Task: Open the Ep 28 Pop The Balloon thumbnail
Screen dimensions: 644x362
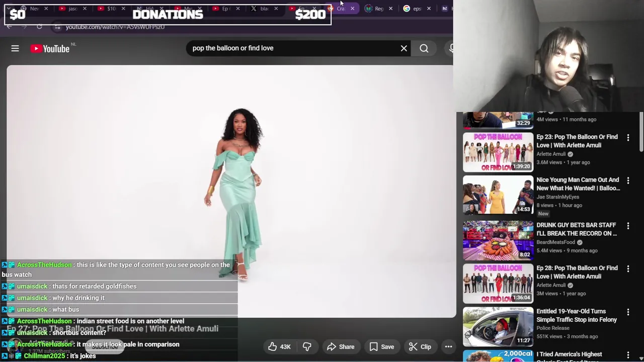Action: click(x=498, y=283)
